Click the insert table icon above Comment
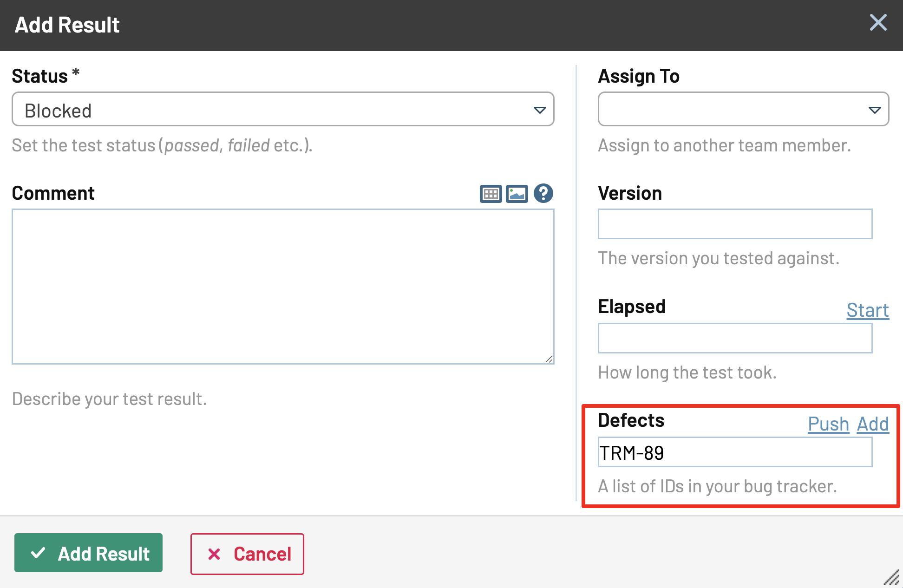 491,194
